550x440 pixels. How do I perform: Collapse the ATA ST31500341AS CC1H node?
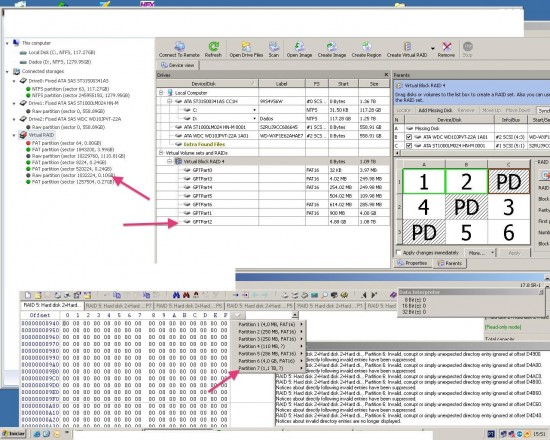[169, 101]
